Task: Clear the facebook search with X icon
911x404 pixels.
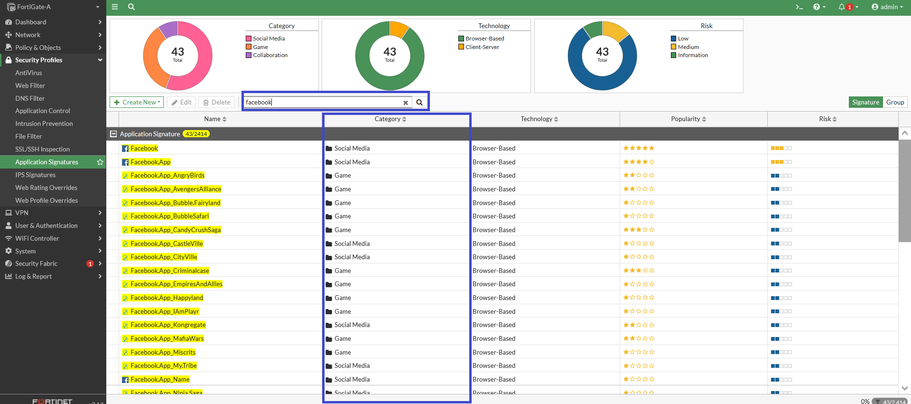Action: click(405, 102)
